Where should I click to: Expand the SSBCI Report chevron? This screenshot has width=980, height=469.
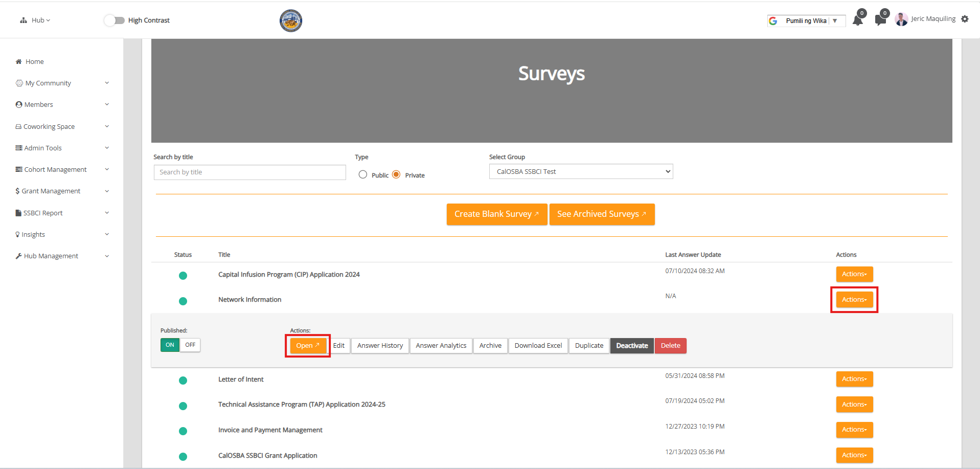107,213
